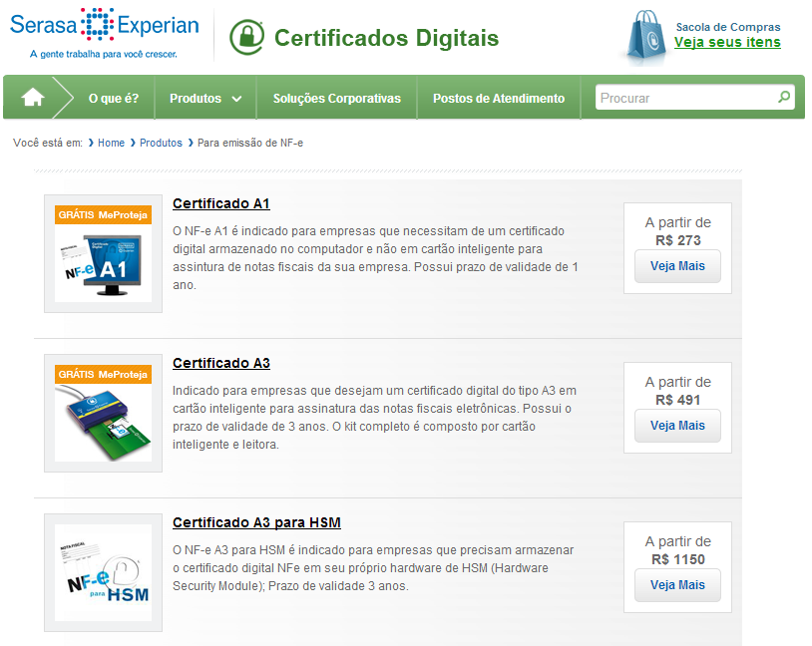Open the shopping bag icon
812x646 pixels.
(x=645, y=35)
